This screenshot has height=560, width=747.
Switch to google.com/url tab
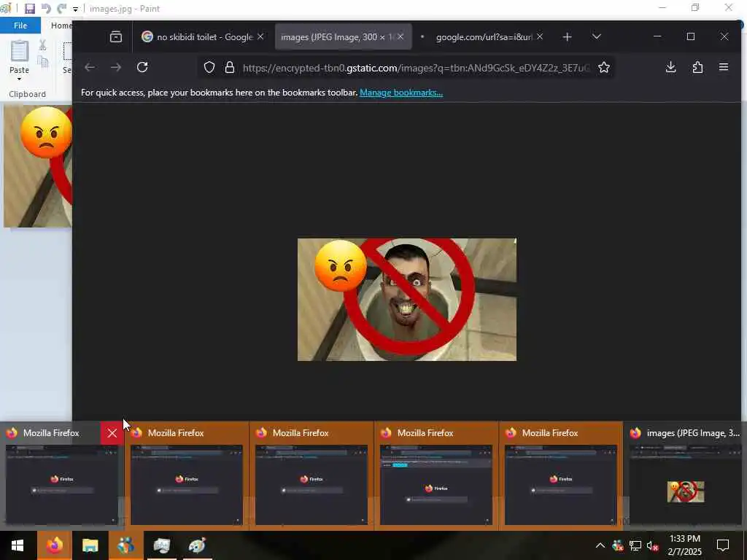[482, 36]
